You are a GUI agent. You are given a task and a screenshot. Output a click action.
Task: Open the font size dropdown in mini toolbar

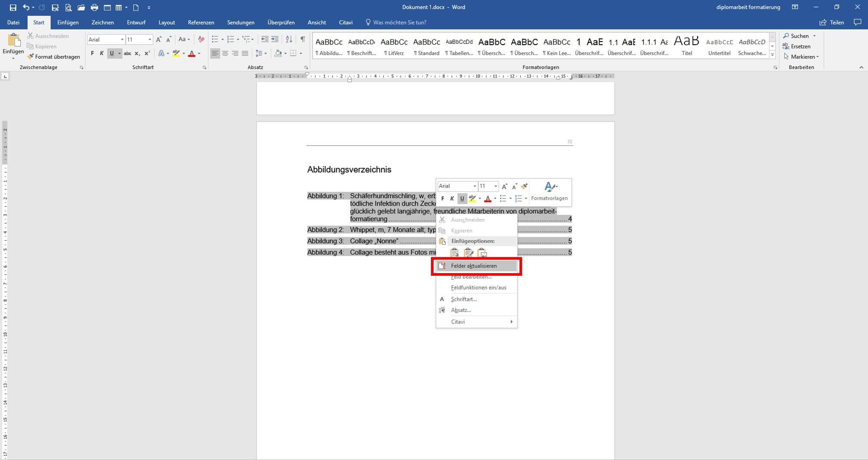[496, 186]
